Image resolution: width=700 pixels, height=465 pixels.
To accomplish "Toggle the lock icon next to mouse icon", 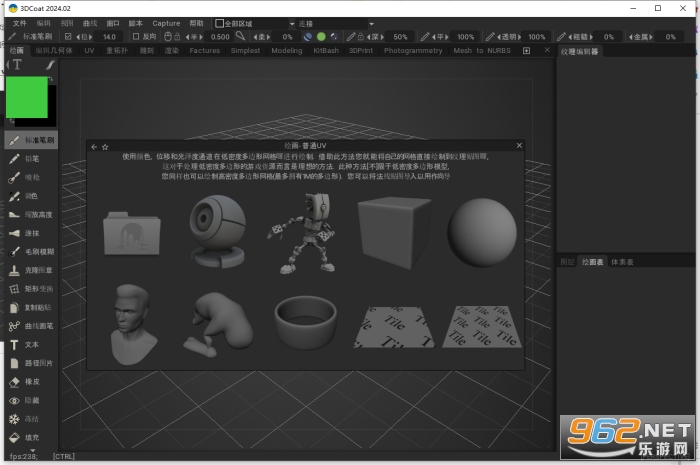I will click(x=177, y=37).
